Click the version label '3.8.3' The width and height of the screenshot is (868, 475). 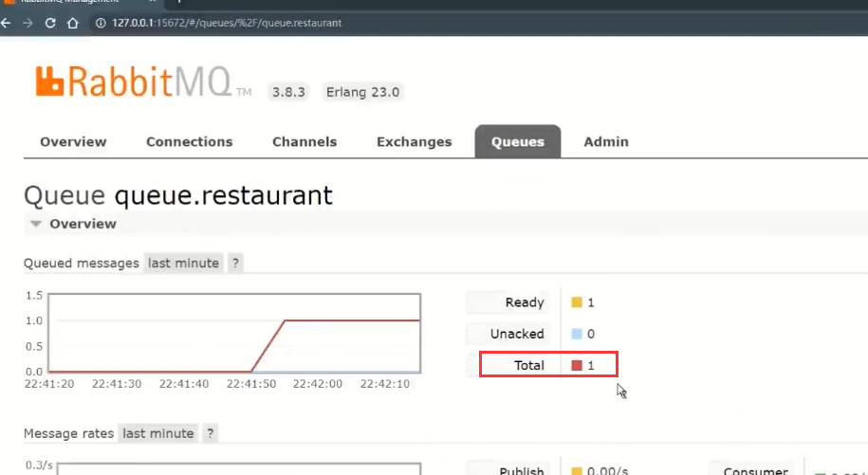tap(288, 92)
